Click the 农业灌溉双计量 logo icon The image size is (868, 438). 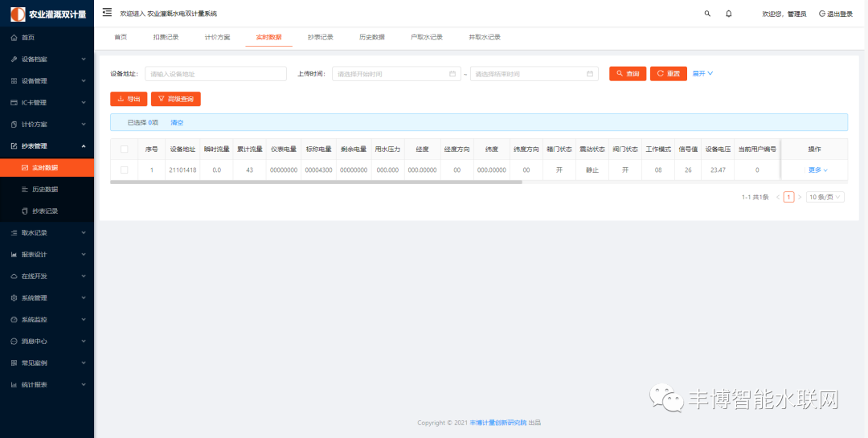[17, 14]
